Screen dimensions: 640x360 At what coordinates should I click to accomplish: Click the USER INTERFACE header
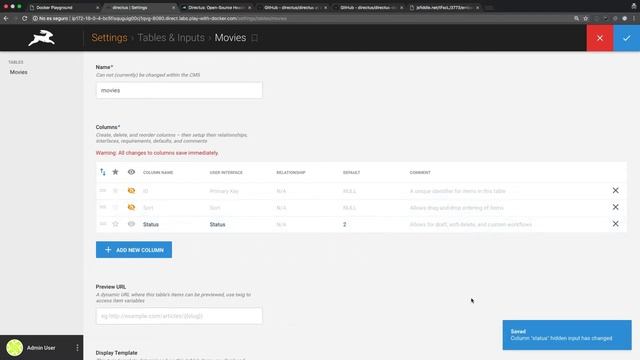click(x=226, y=173)
